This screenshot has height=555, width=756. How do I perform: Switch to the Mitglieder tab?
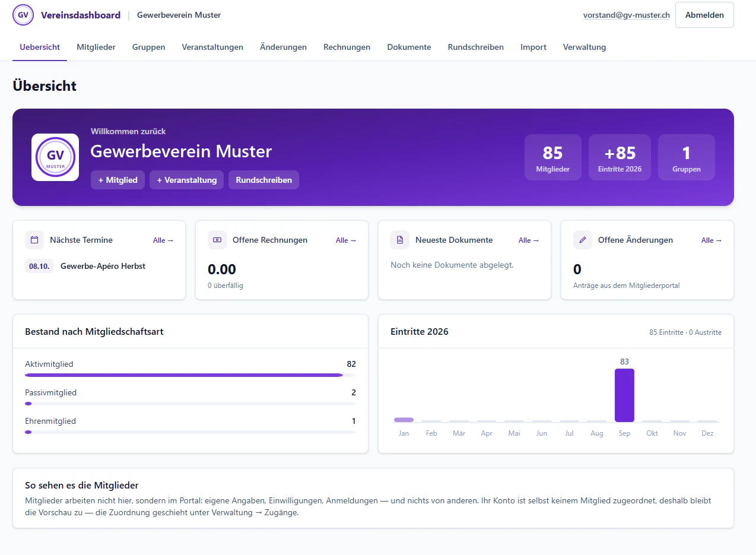(96, 47)
